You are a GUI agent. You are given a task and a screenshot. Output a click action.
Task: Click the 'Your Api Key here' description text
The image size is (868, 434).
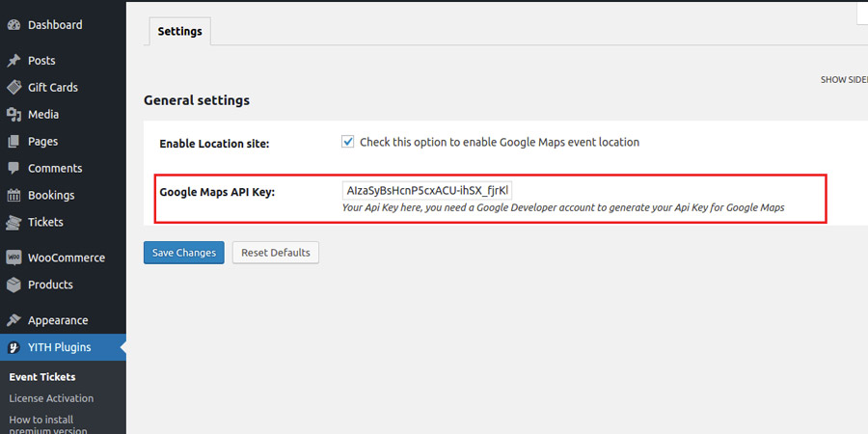pos(563,208)
